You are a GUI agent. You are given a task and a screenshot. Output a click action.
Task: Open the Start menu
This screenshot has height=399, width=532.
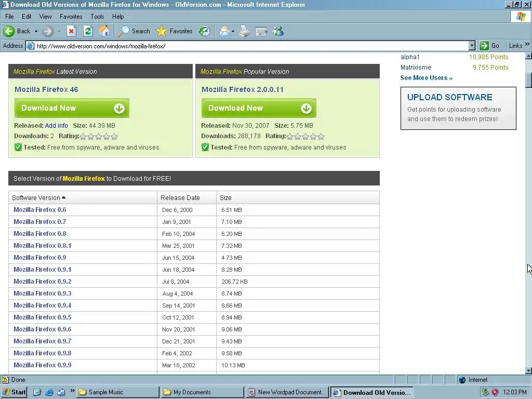coord(14,392)
